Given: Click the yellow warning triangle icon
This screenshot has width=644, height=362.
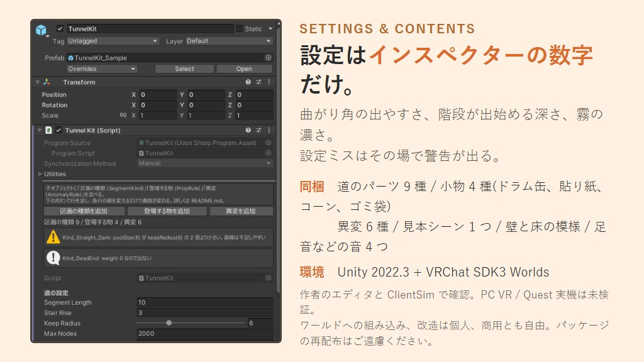Looking at the screenshot, I should (x=53, y=237).
